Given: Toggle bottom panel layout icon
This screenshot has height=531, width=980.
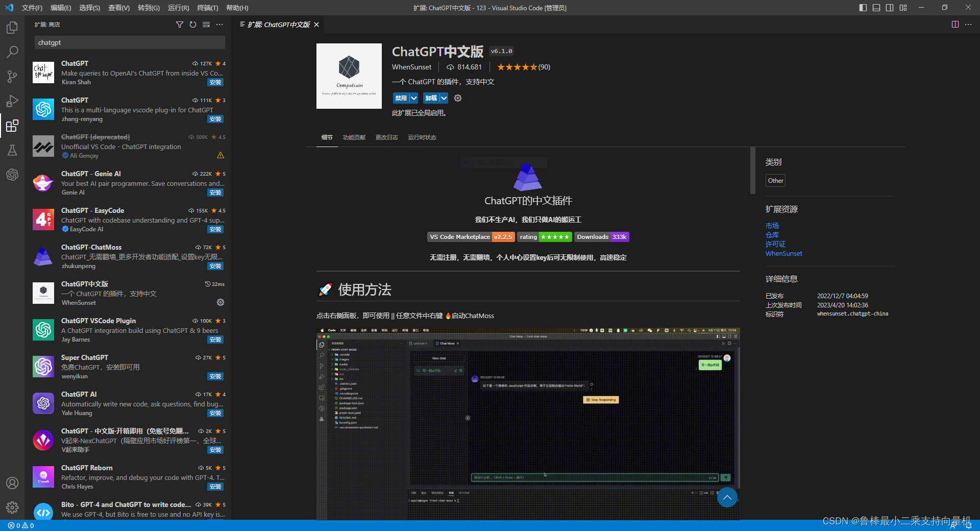Looking at the screenshot, I should (876, 8).
